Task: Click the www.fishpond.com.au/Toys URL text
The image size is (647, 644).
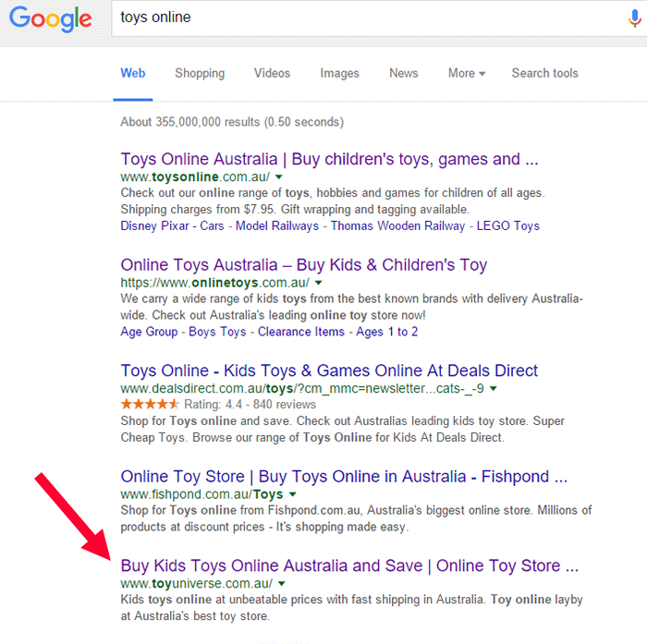Action: (x=201, y=494)
